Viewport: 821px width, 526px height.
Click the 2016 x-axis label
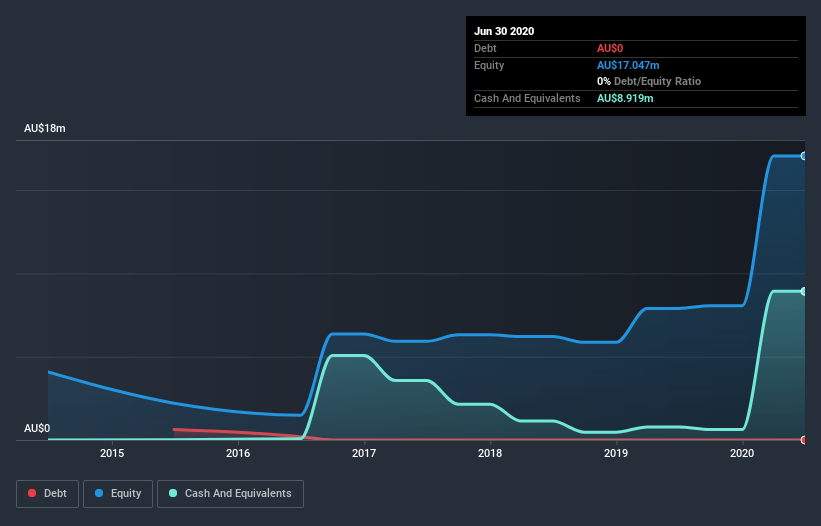coord(238,453)
